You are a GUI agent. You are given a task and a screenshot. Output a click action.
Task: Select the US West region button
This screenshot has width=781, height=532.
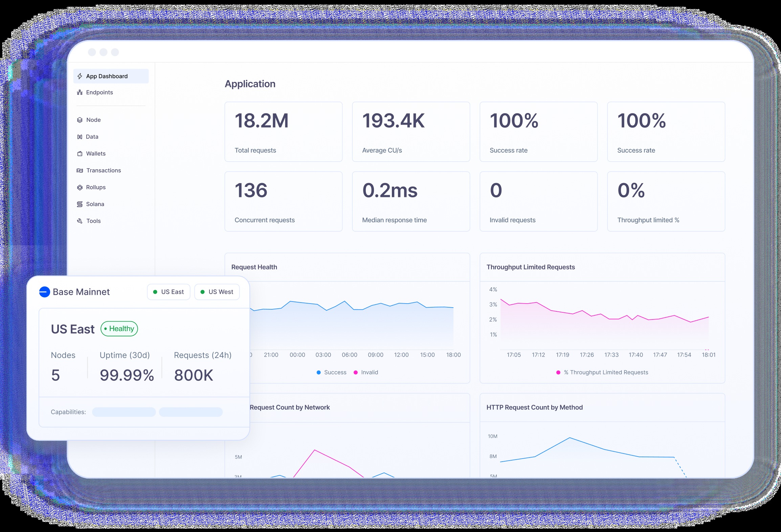(217, 292)
